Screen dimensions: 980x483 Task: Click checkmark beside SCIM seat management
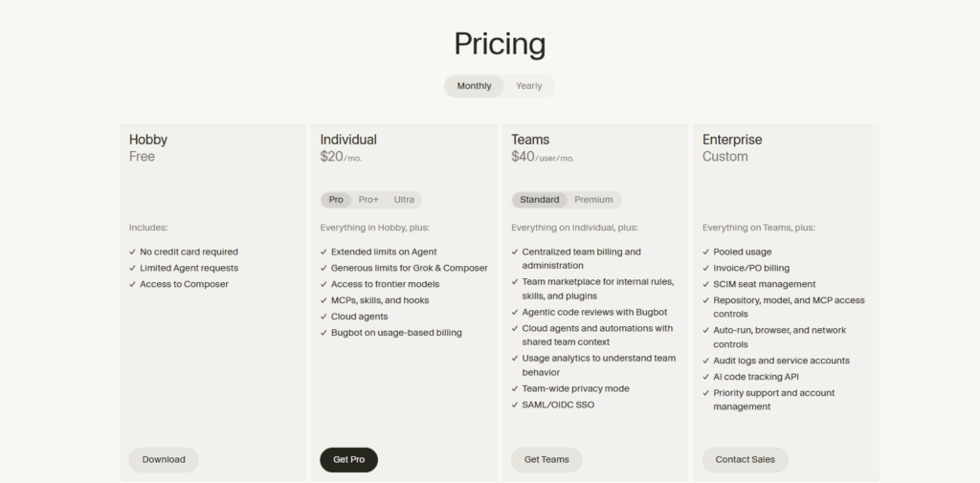click(706, 284)
